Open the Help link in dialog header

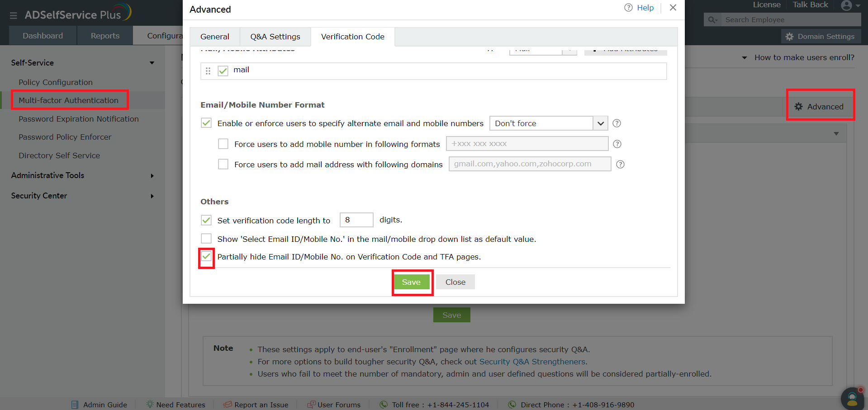[x=645, y=8]
